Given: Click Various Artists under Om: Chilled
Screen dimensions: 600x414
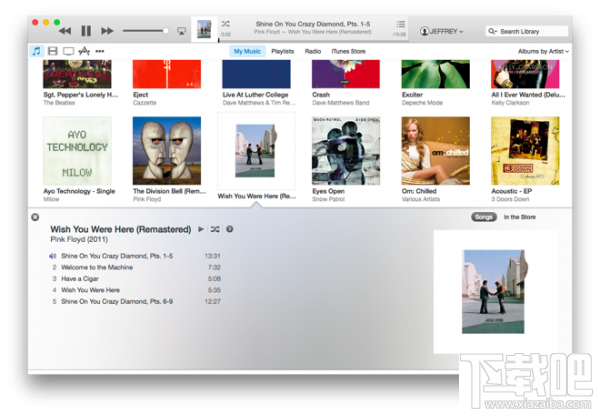Looking at the screenshot, I should tap(421, 199).
